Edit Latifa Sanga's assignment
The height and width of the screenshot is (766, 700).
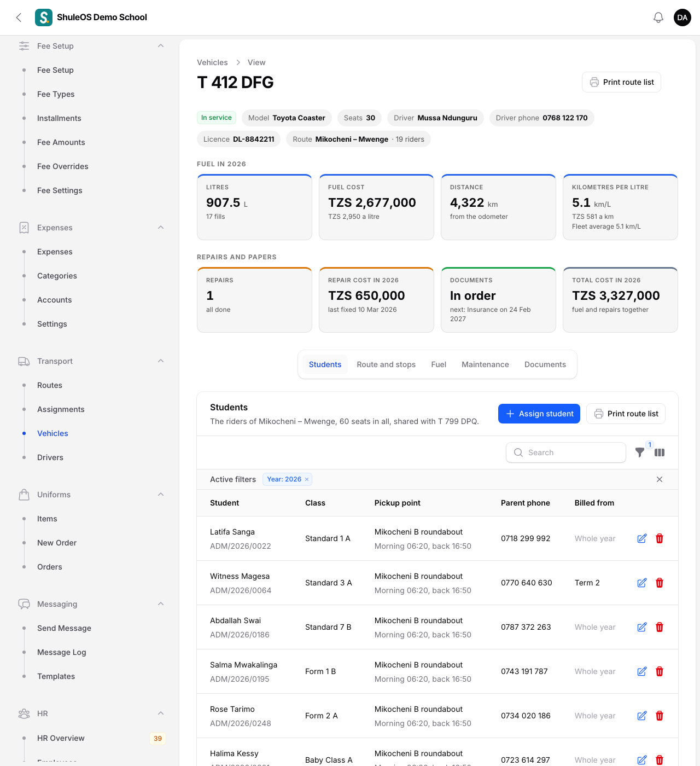(x=642, y=538)
